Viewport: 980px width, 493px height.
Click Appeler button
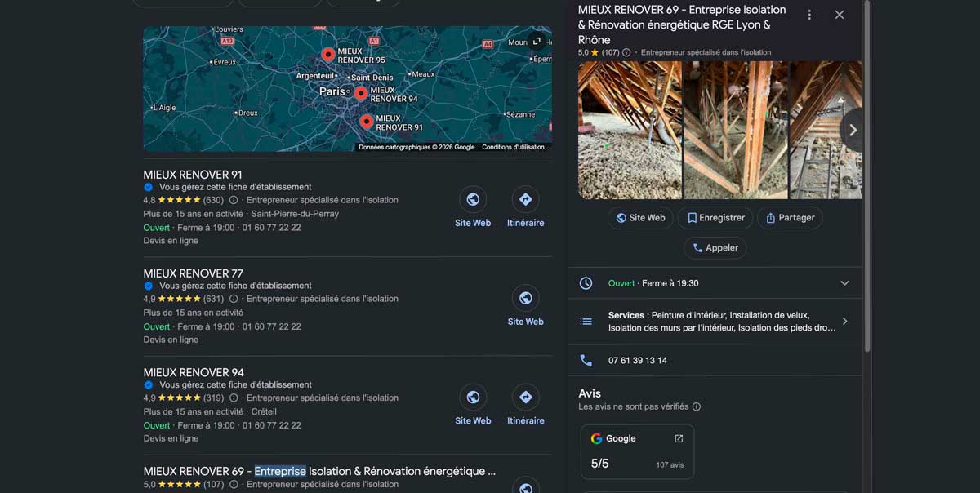(x=715, y=248)
